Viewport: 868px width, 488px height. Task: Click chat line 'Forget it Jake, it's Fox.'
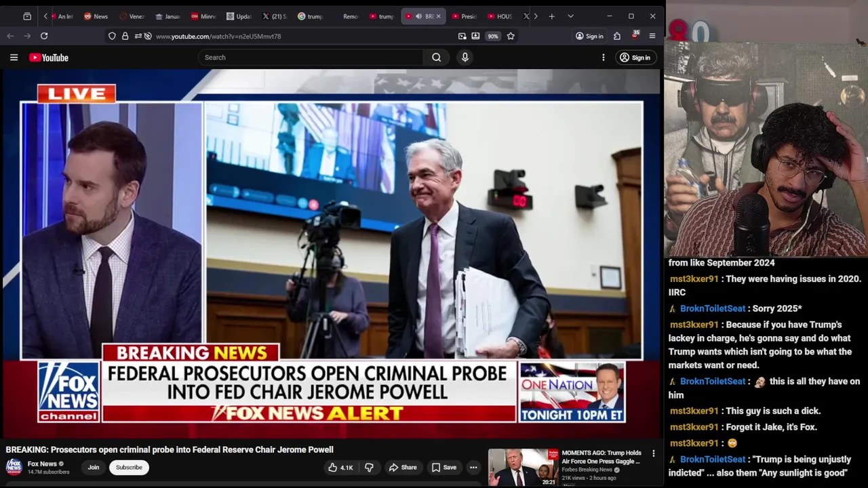[771, 427]
